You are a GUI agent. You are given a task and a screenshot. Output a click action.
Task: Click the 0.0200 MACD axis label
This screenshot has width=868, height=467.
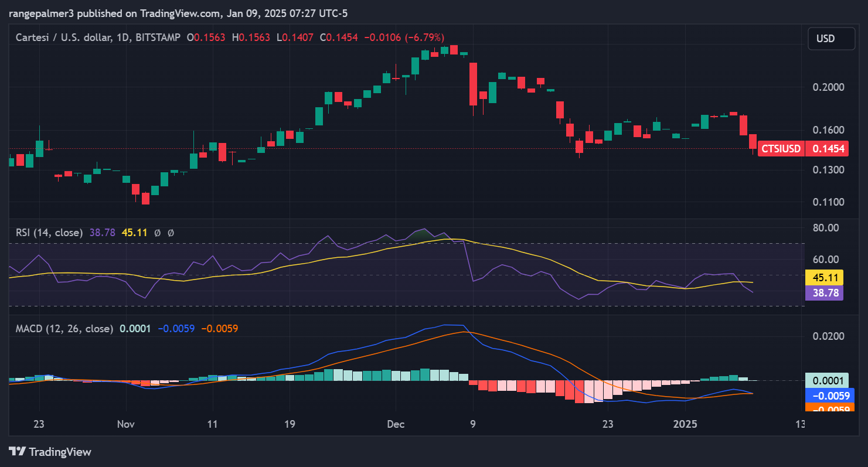tap(828, 336)
